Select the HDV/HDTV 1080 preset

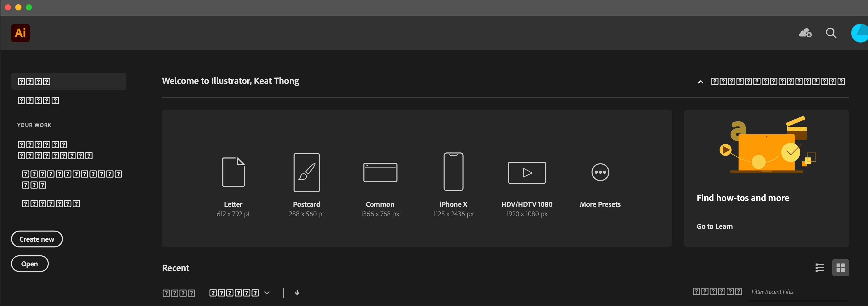pyautogui.click(x=527, y=172)
